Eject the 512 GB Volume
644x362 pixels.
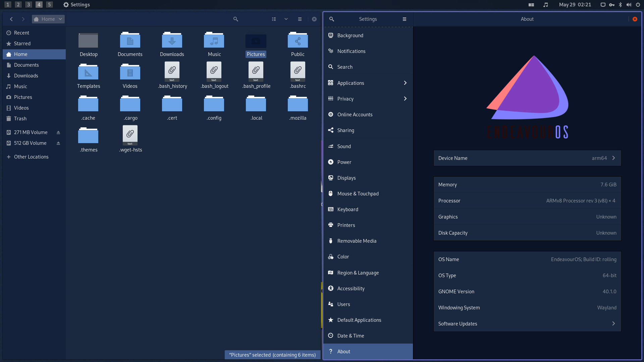[58, 143]
